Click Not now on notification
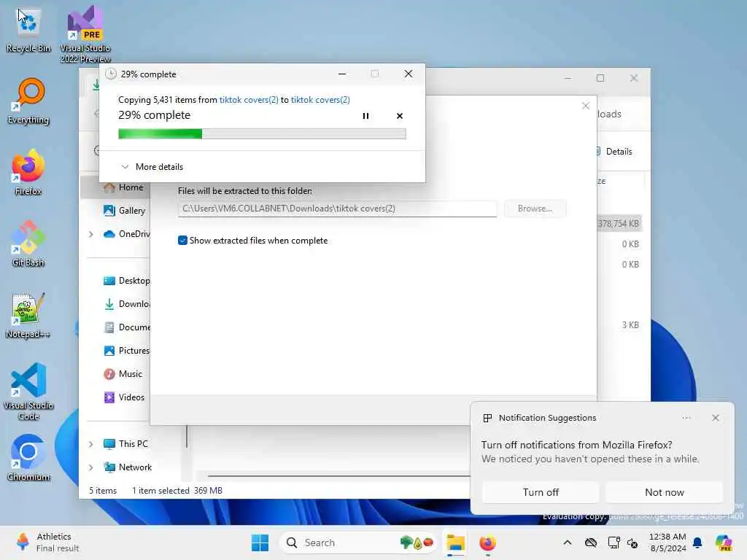Screen dimensions: 747x560 click(664, 492)
